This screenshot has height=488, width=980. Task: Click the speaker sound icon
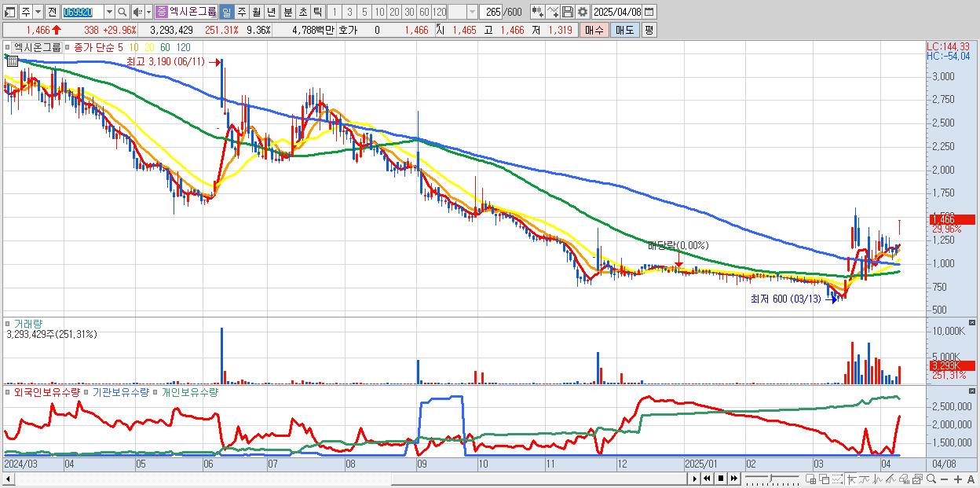[137, 12]
